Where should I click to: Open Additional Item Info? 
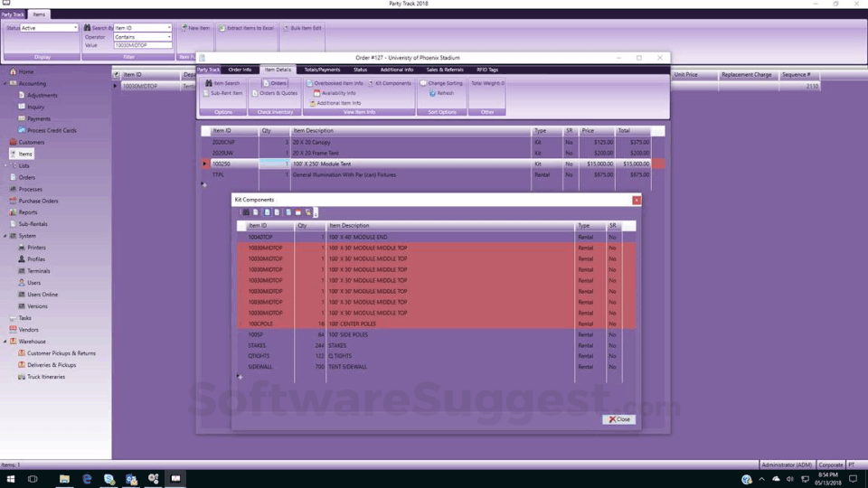(x=335, y=103)
